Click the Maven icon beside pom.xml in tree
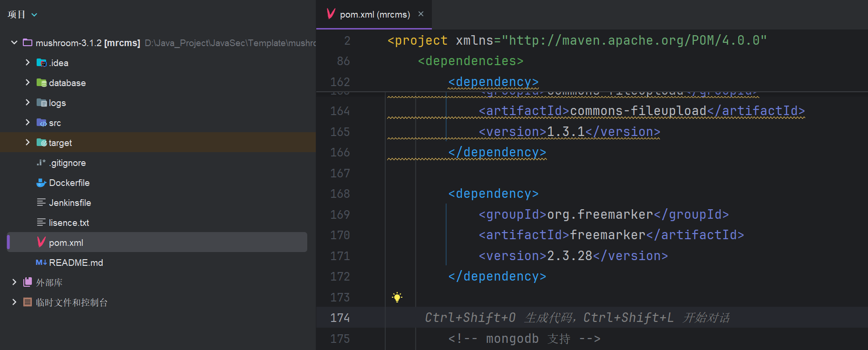The height and width of the screenshot is (350, 868). point(41,243)
